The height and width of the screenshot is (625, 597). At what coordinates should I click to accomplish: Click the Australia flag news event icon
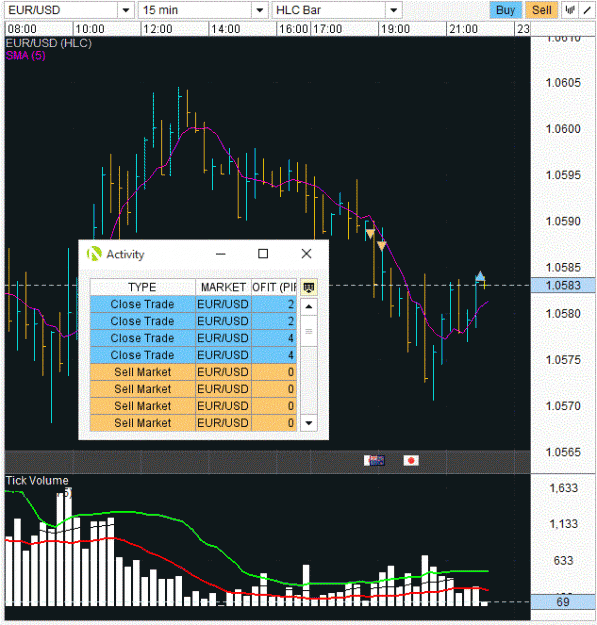click(375, 461)
